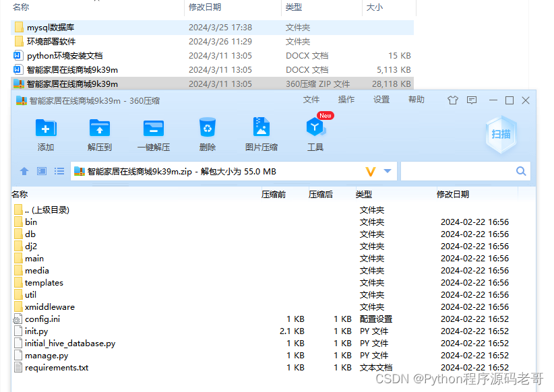The width and height of the screenshot is (554, 392).
Task: Click the archive search input field
Action: click(466, 171)
